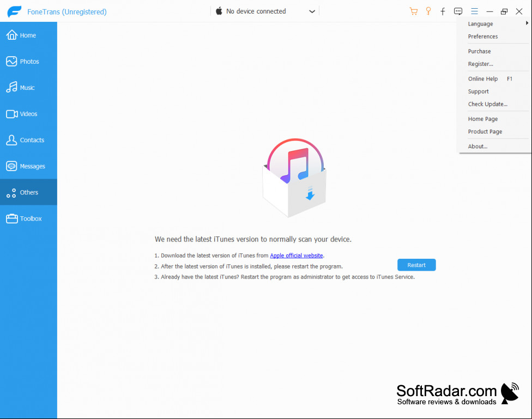532x419 pixels.
Task: Select the Music note icon
Action: pos(11,87)
